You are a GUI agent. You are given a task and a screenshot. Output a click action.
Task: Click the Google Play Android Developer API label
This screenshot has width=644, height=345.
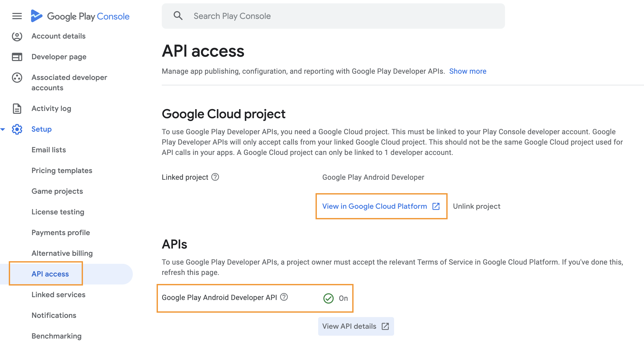click(x=219, y=297)
